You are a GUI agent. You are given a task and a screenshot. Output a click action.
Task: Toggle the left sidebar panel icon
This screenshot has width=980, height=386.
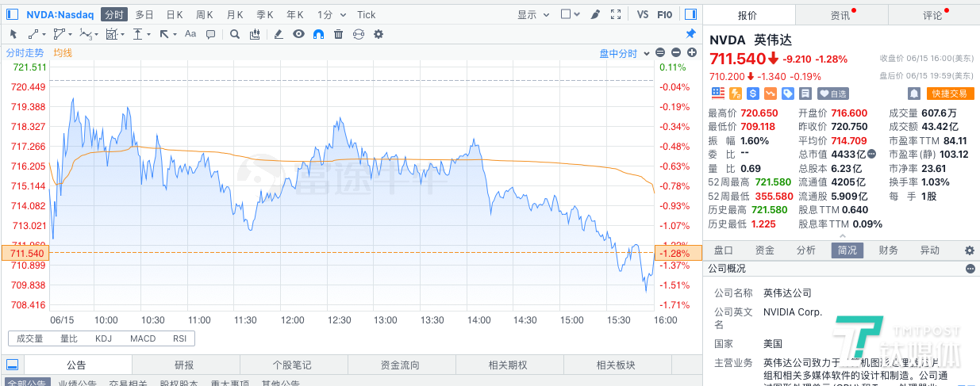12,365
